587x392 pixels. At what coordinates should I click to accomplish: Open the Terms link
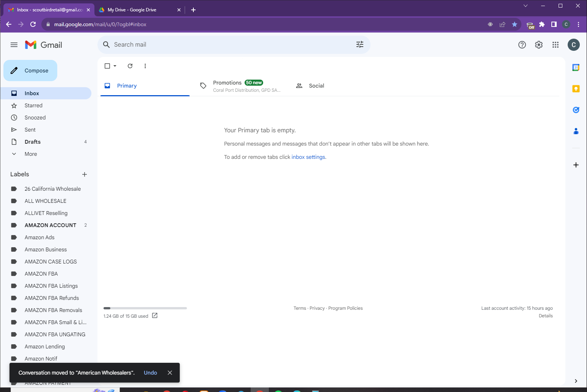coord(300,308)
